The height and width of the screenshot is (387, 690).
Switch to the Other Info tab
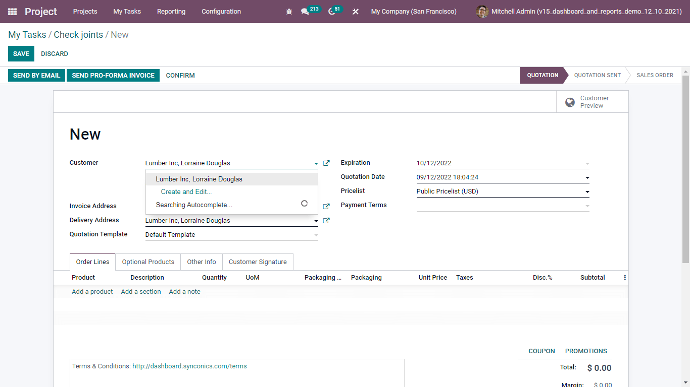point(202,262)
